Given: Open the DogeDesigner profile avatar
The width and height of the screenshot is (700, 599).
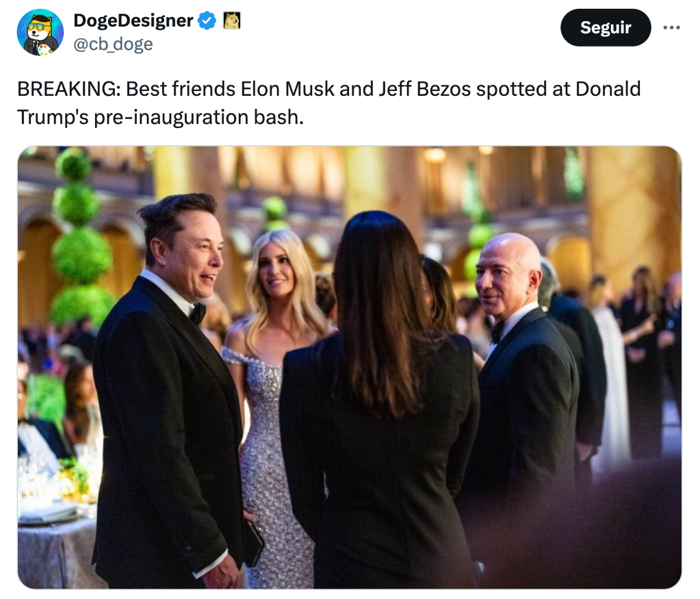Looking at the screenshot, I should 40,32.
